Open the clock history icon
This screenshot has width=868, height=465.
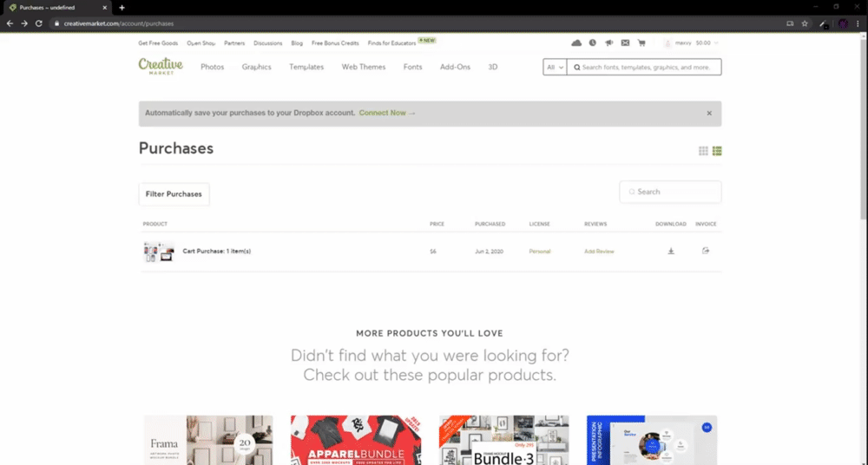[x=592, y=43]
